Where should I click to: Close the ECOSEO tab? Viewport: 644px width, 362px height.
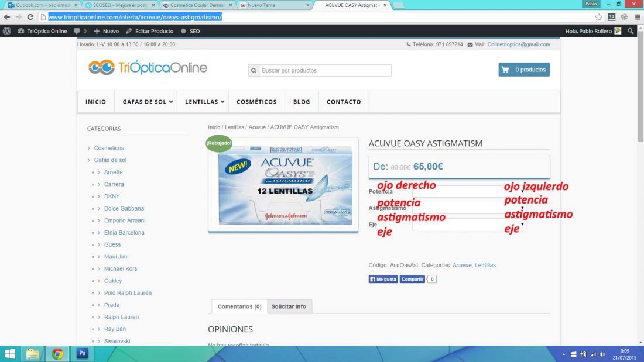(153, 5)
